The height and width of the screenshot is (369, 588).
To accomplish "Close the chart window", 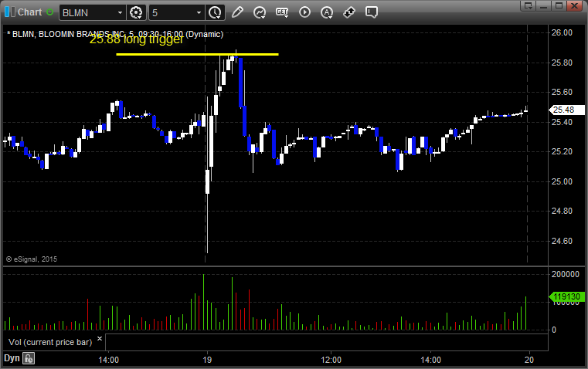I will [574, 5].
